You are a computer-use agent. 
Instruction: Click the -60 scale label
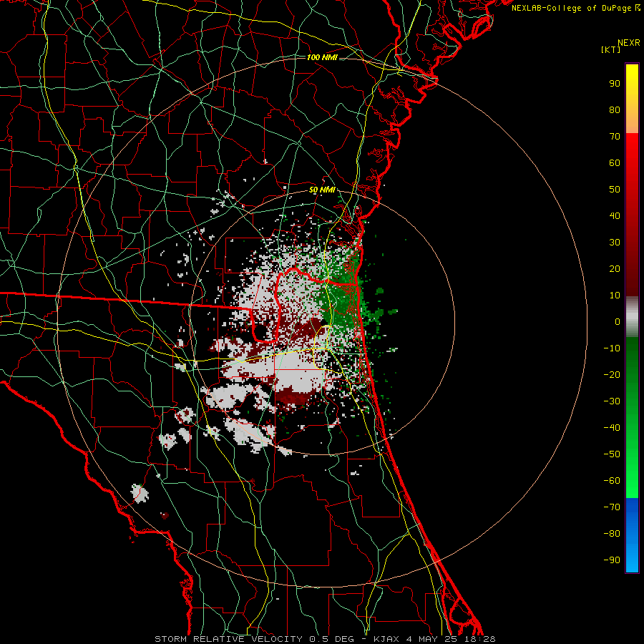(612, 481)
